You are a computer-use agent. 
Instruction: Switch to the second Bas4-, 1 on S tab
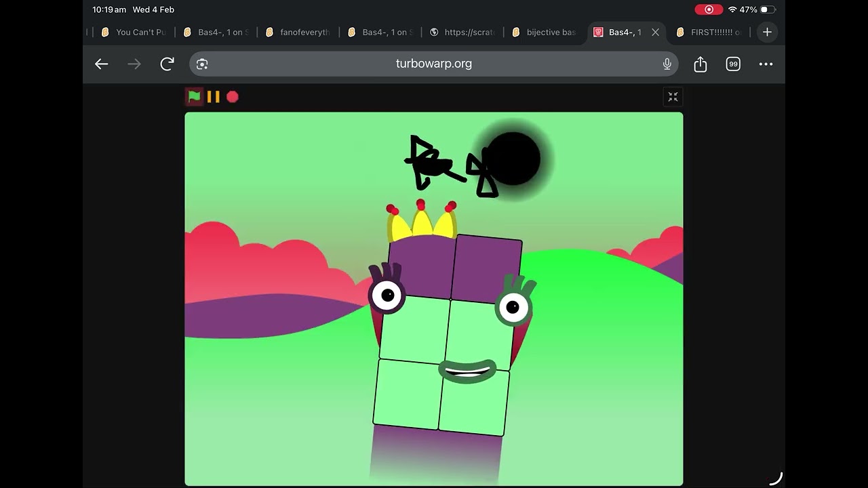tap(380, 32)
